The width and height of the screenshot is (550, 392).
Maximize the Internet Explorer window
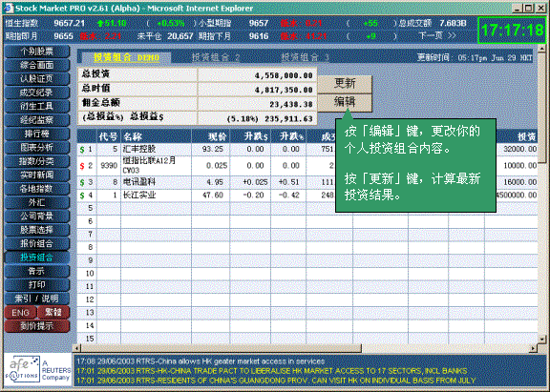(529, 8)
